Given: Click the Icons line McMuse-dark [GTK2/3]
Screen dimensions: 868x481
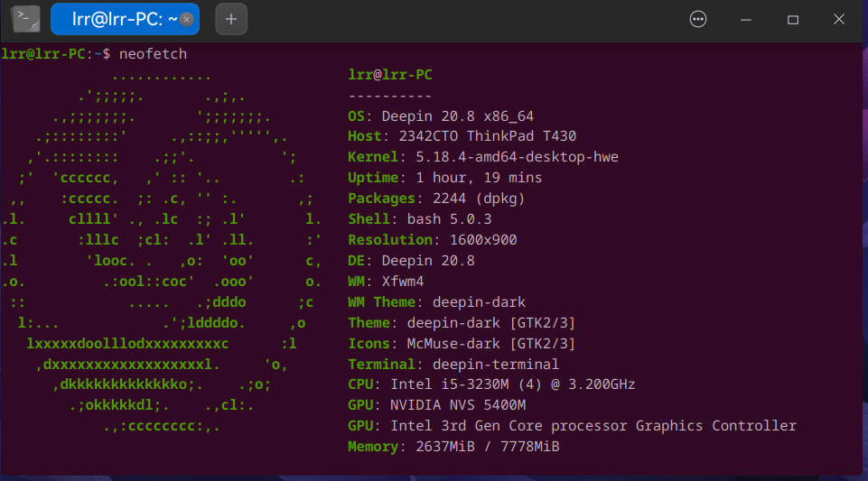Looking at the screenshot, I should coord(462,344).
